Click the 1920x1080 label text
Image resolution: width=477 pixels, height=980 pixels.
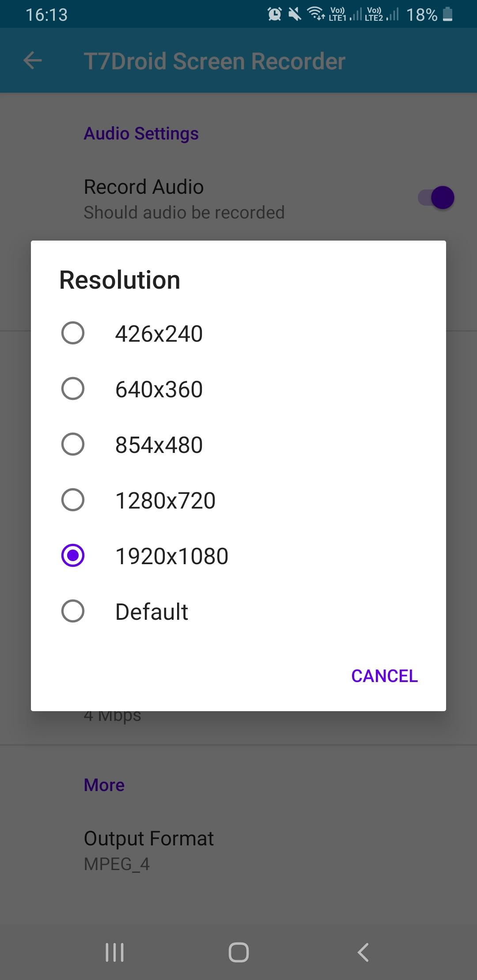tap(171, 556)
